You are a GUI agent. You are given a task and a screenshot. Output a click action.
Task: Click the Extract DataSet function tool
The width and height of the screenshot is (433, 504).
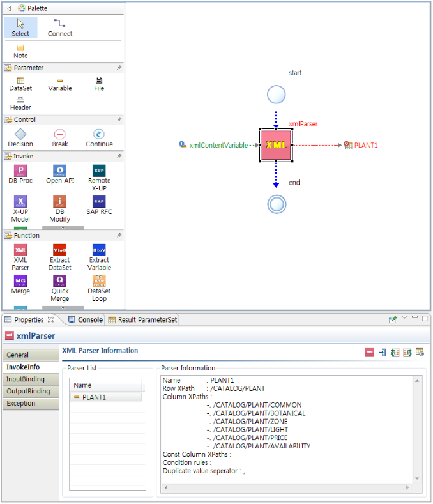coord(60,250)
